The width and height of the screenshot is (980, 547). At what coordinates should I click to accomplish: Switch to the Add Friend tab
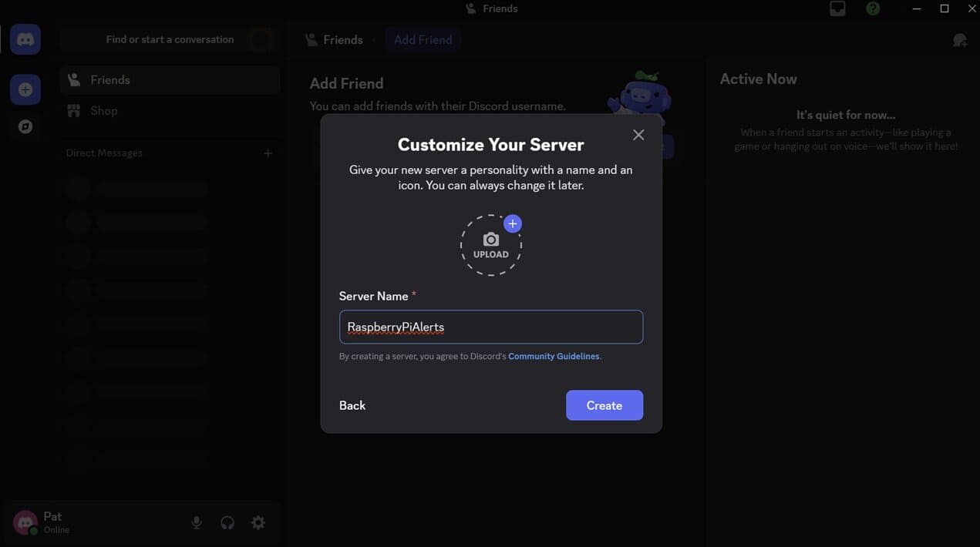423,40
